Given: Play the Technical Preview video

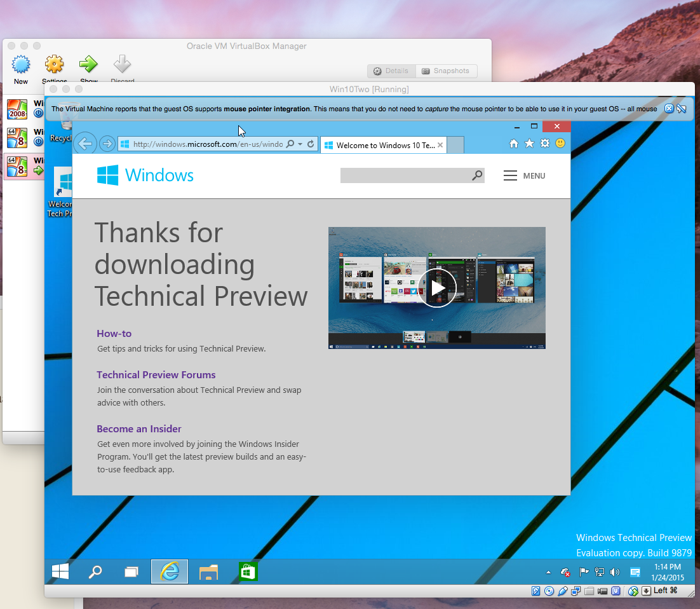Looking at the screenshot, I should pos(437,288).
